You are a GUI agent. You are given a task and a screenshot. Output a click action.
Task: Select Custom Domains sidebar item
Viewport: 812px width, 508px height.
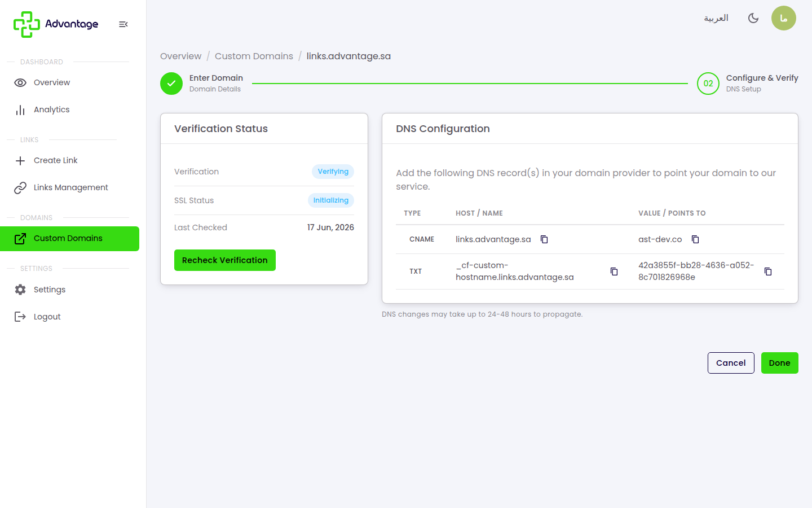70,239
